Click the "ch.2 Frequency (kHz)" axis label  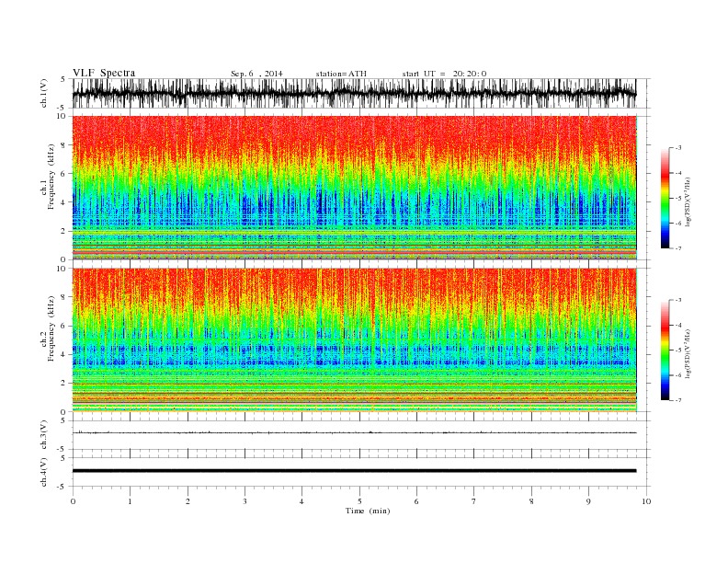(48, 328)
